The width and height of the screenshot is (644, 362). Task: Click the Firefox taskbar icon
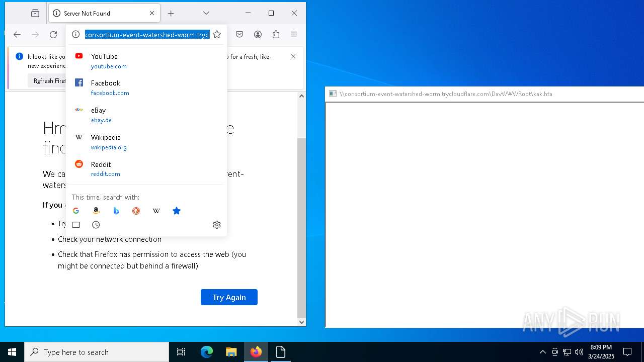[256, 352]
